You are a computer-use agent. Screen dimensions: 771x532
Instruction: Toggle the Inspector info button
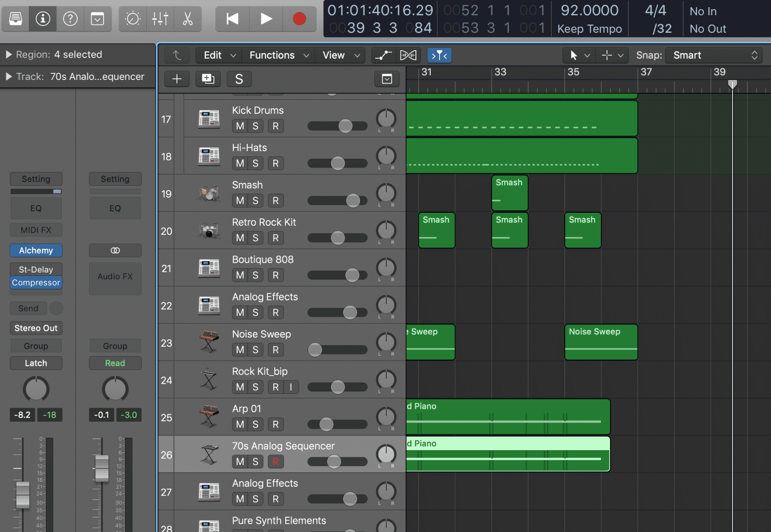[x=43, y=19]
